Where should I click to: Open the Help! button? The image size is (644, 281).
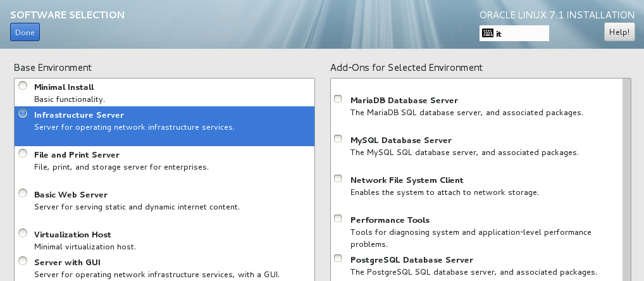(x=619, y=32)
